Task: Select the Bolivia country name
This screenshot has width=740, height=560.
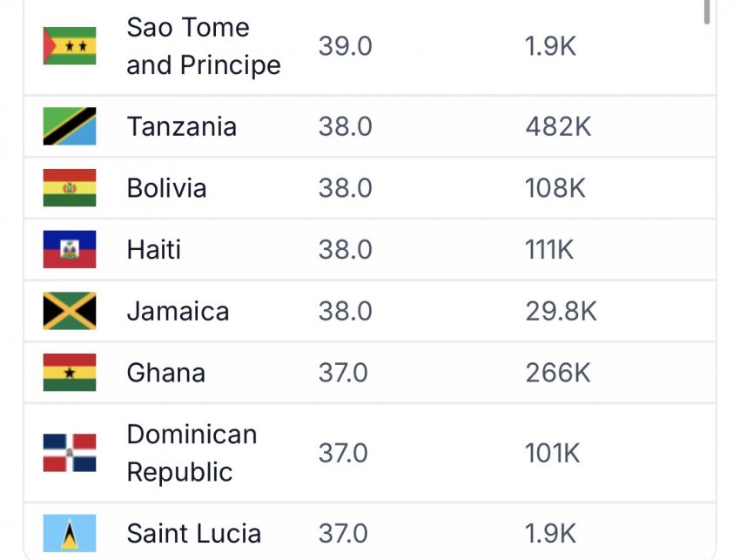Action: [166, 188]
